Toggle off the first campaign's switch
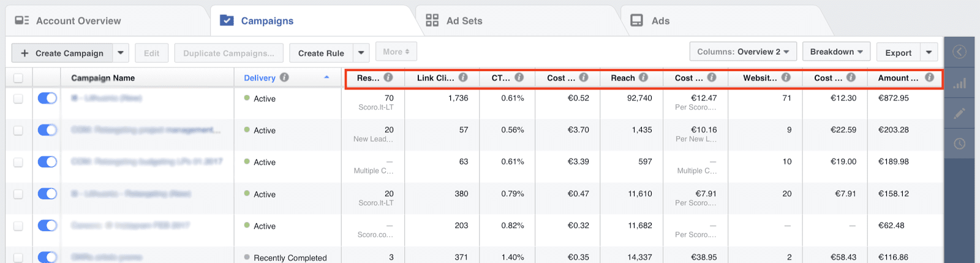The width and height of the screenshot is (980, 263). pyautogui.click(x=47, y=98)
